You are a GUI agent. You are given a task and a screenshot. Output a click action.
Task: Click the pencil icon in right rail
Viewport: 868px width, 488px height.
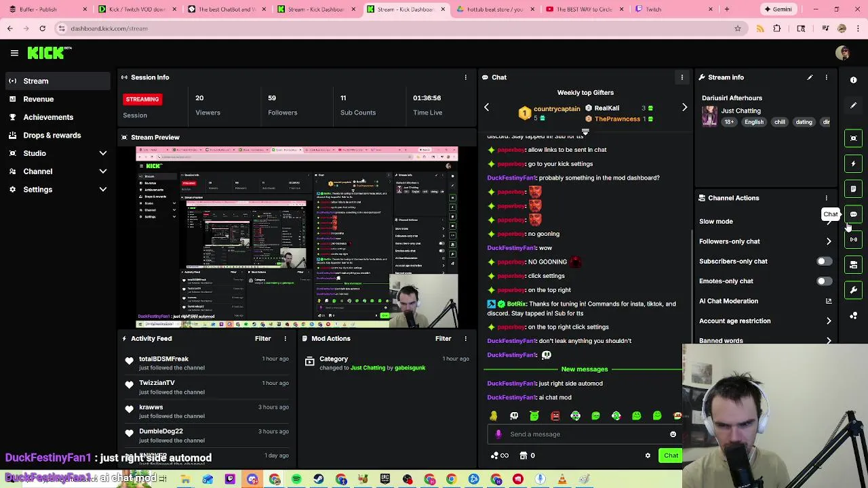coord(854,105)
